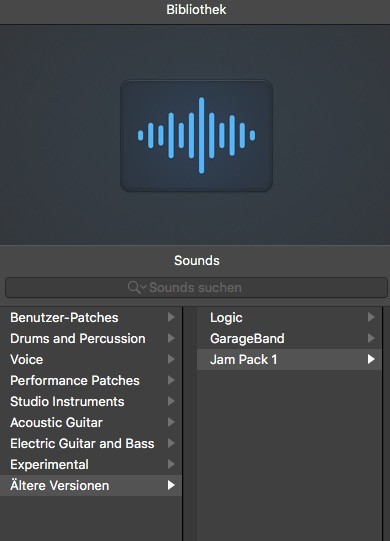The image size is (390, 541).
Task: Select the Ältere Versionen category
Action: [91, 485]
